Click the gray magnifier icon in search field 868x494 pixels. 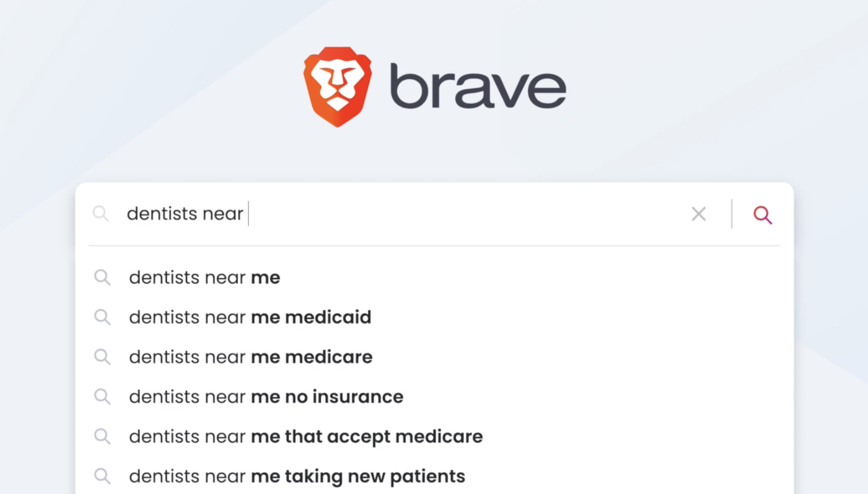pyautogui.click(x=100, y=214)
